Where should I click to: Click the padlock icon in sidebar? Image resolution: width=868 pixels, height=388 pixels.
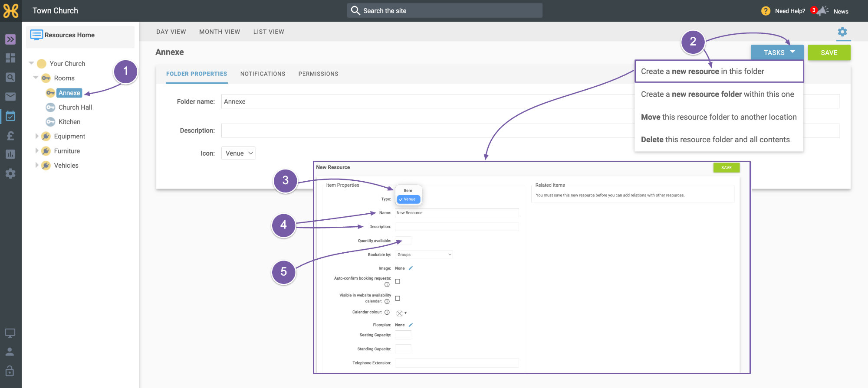[x=10, y=371]
